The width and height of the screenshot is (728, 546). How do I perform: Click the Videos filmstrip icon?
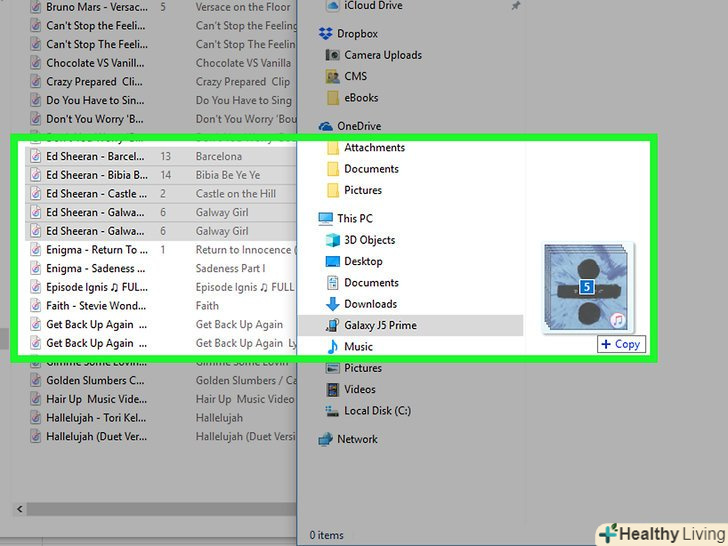point(332,390)
